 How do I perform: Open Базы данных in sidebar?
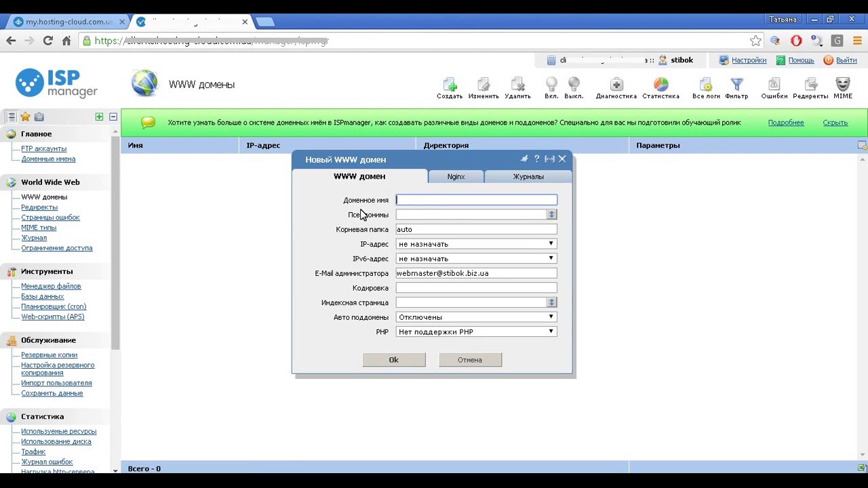42,296
